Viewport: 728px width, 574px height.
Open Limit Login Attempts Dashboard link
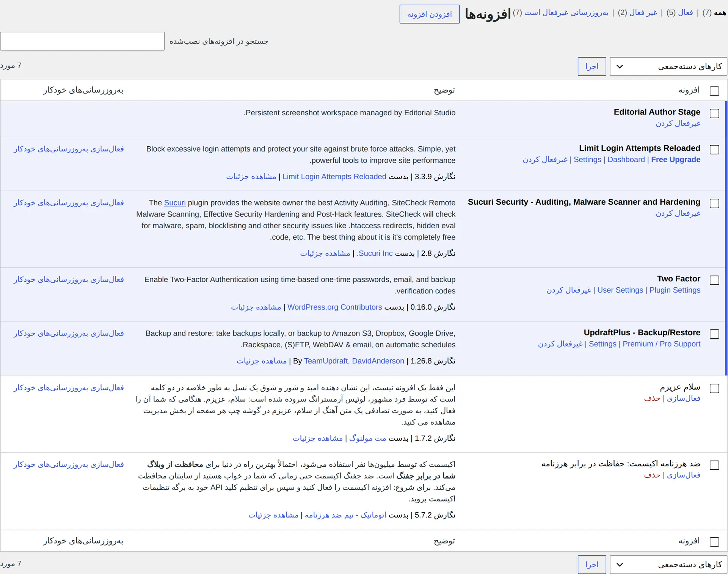click(626, 160)
